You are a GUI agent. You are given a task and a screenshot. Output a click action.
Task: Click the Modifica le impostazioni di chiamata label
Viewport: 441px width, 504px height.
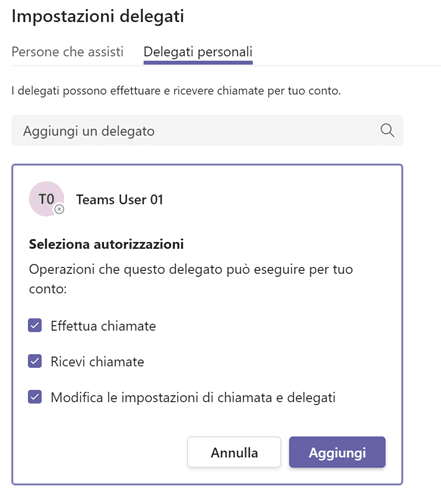click(x=193, y=397)
